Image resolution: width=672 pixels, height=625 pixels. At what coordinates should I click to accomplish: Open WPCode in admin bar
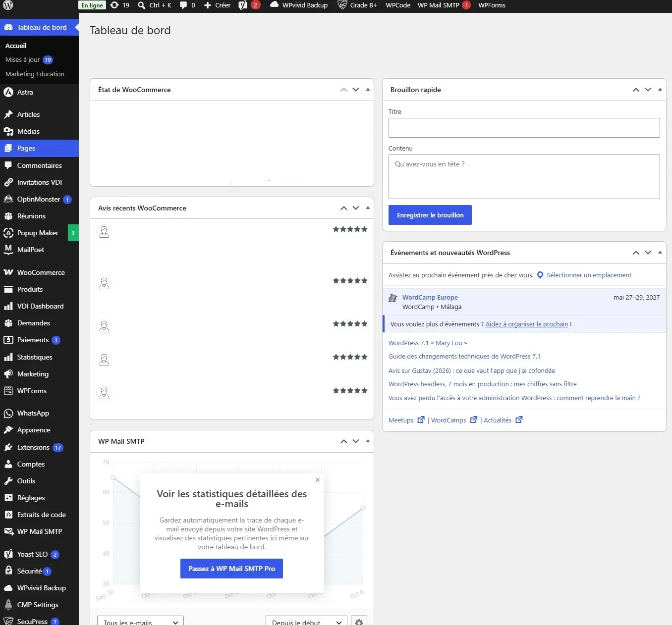pyautogui.click(x=398, y=5)
